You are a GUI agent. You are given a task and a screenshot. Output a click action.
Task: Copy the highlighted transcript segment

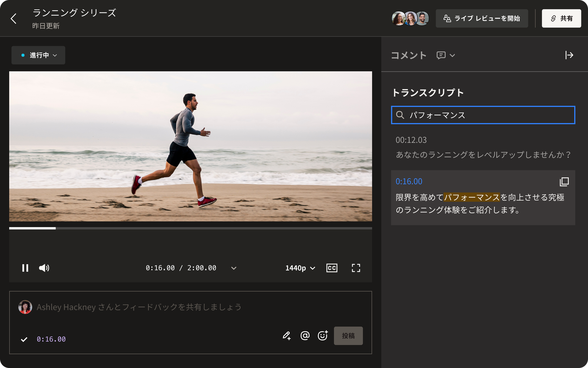click(564, 182)
